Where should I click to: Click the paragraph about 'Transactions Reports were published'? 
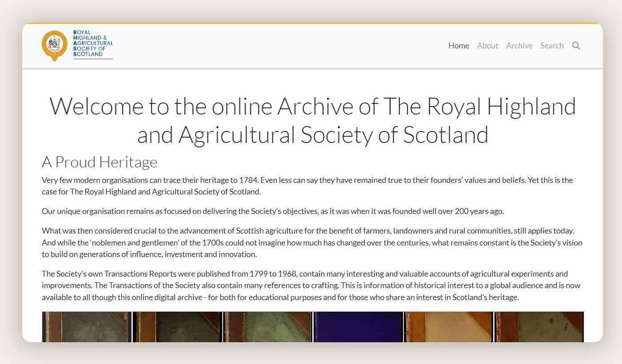(311, 285)
